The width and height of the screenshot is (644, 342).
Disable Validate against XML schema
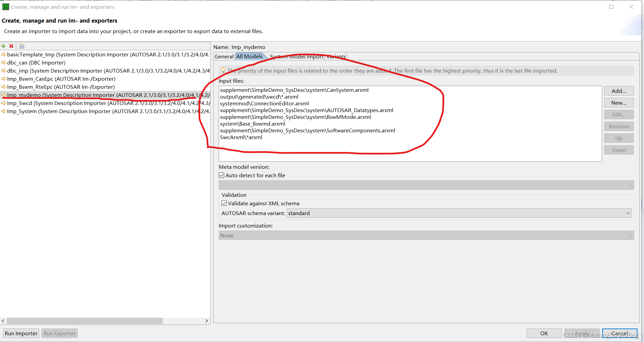[224, 203]
